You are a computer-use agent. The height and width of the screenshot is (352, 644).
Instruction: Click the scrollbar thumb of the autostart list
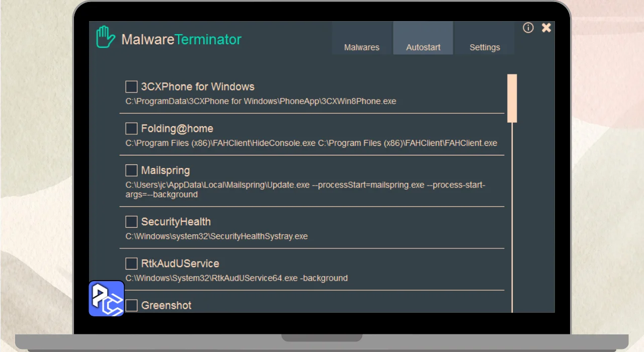point(512,98)
